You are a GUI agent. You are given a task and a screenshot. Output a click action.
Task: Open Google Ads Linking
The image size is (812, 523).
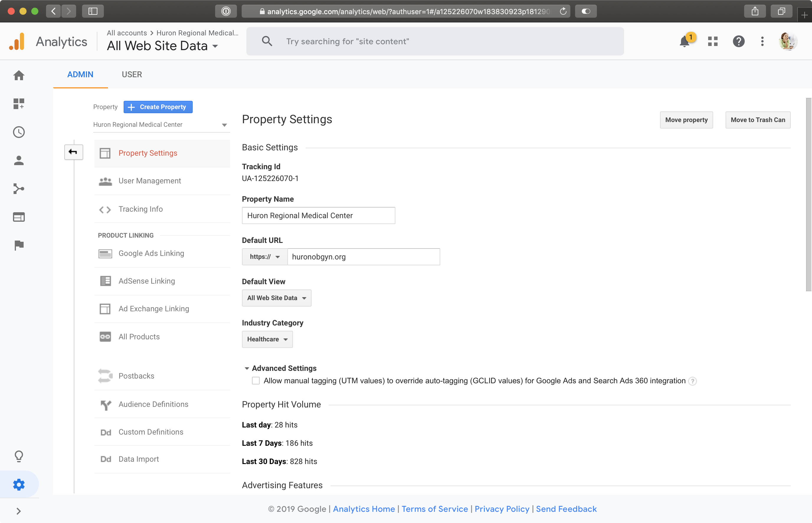162,253
